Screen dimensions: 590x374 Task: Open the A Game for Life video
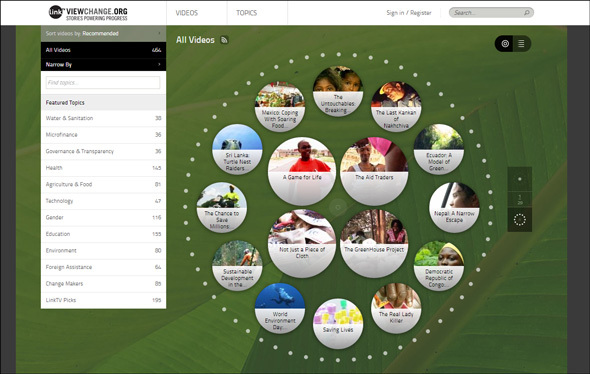(302, 171)
